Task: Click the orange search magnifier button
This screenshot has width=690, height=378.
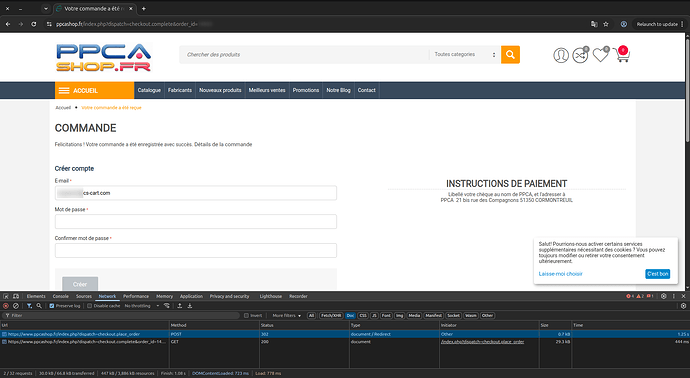Action: pos(510,55)
